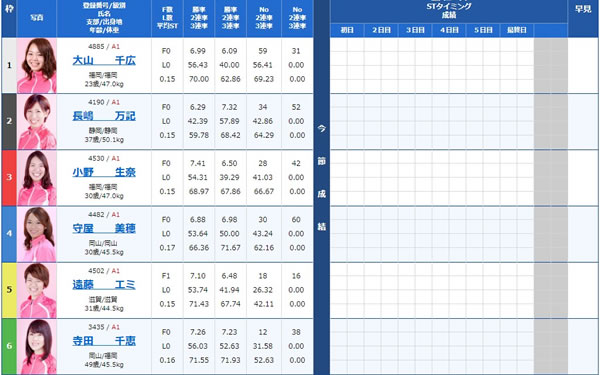Select yellow lane number 5 cell

9,290
